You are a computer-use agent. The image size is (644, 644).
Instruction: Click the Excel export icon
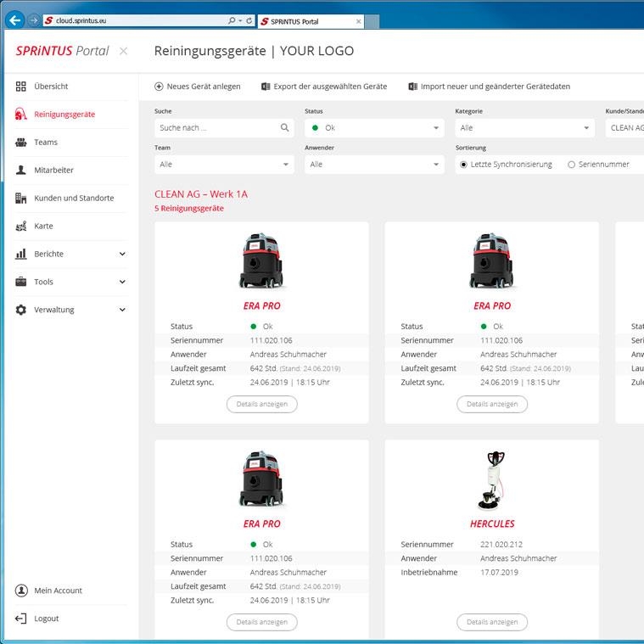(266, 87)
